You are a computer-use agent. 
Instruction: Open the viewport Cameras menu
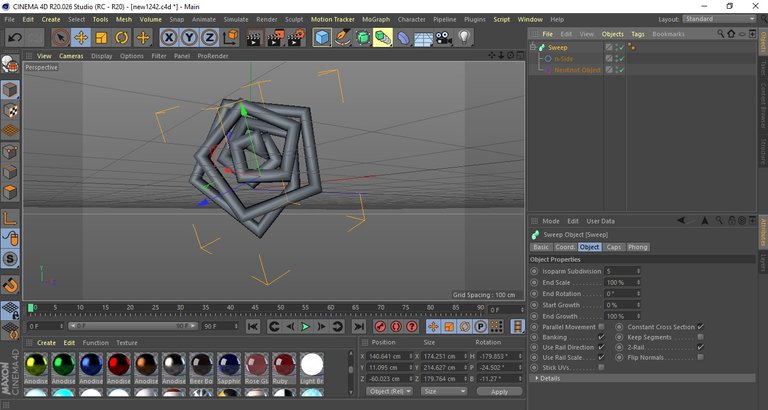[x=72, y=56]
